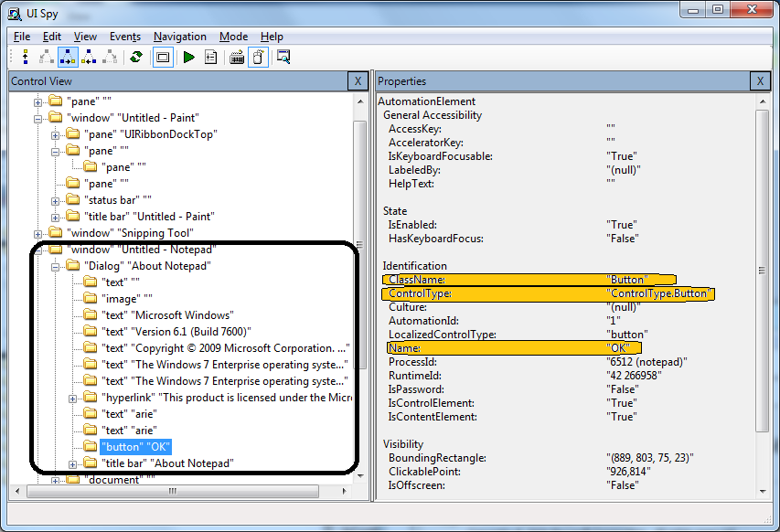This screenshot has width=780, height=532.
Task: Select the "window" "Untitled - Paint" tree row
Action: click(x=133, y=118)
